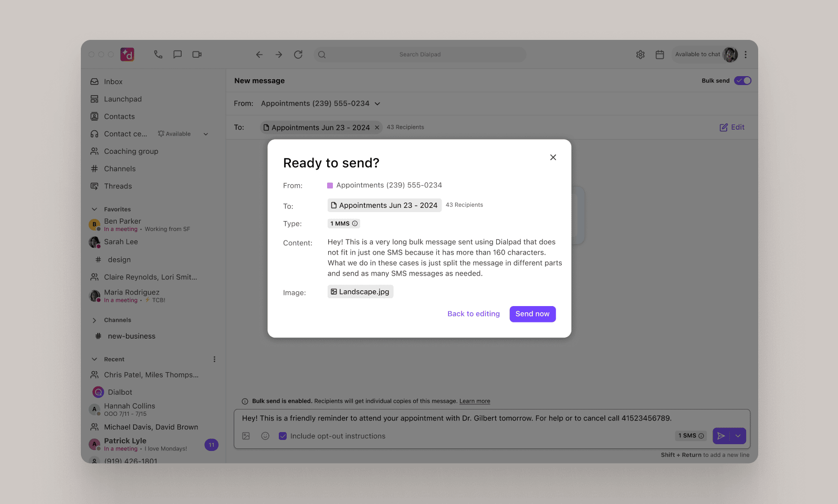Click the info icon beside 1 MMS
This screenshot has width=838, height=504.
[x=355, y=224]
